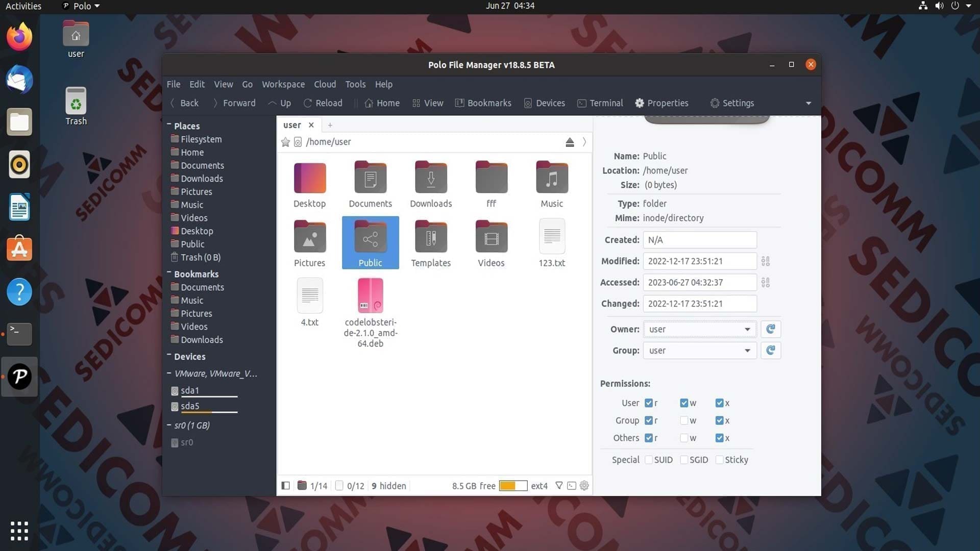
Task: Select the Pictures folder icon in file view
Action: click(310, 237)
